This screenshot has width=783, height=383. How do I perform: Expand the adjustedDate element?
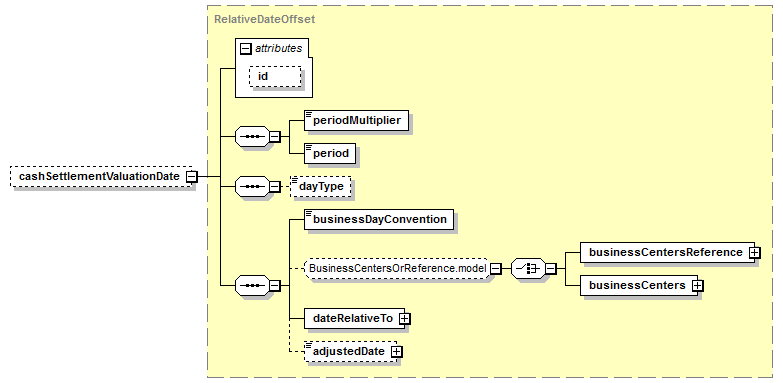396,352
